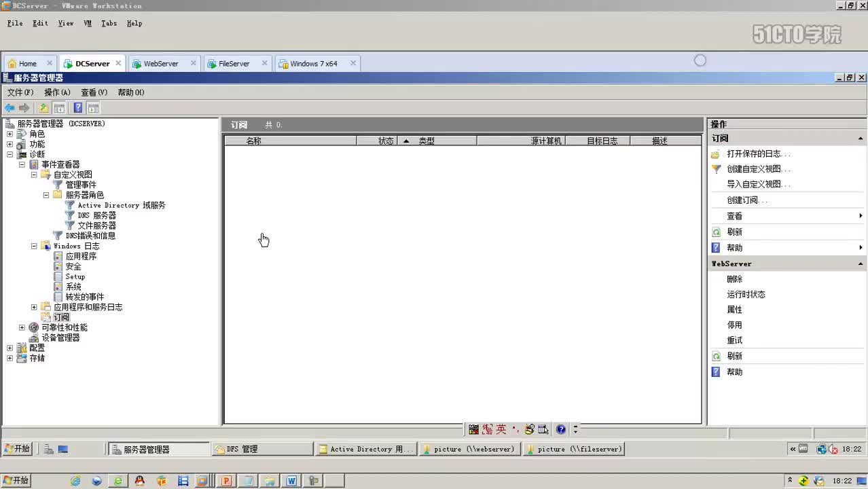Select the 诊断 node in the tree

pos(37,154)
